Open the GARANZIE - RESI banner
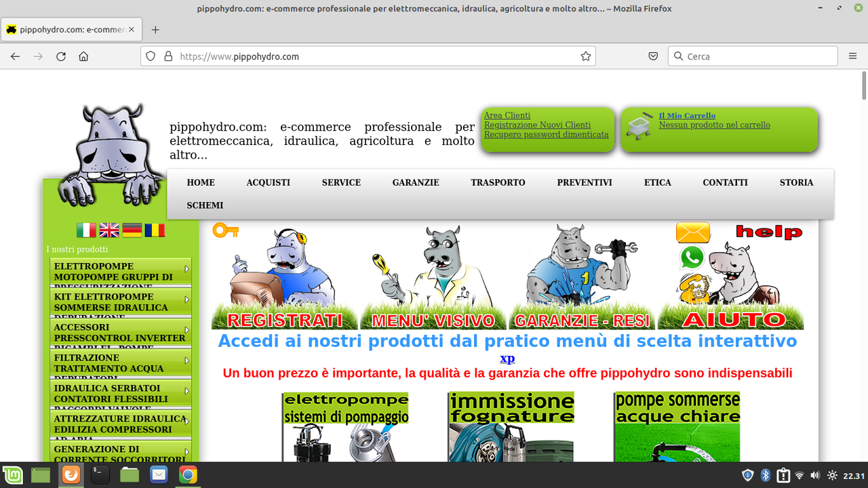The image size is (868, 488). pos(582,277)
